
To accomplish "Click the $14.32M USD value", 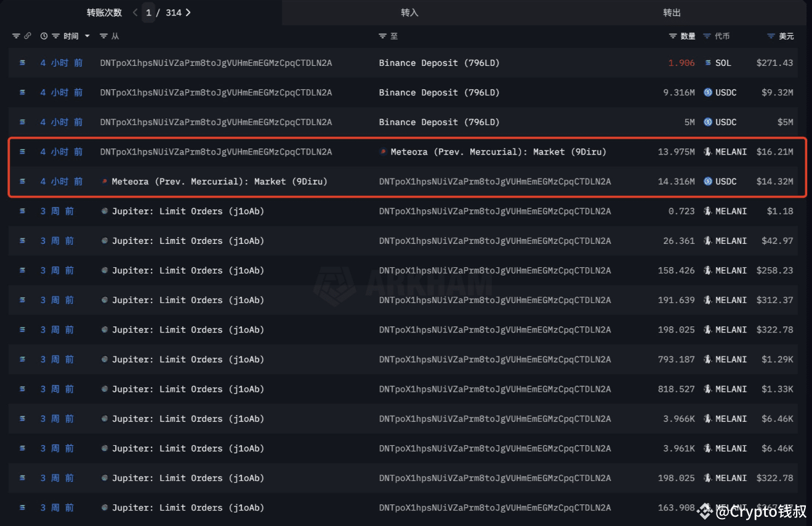I will 775,182.
